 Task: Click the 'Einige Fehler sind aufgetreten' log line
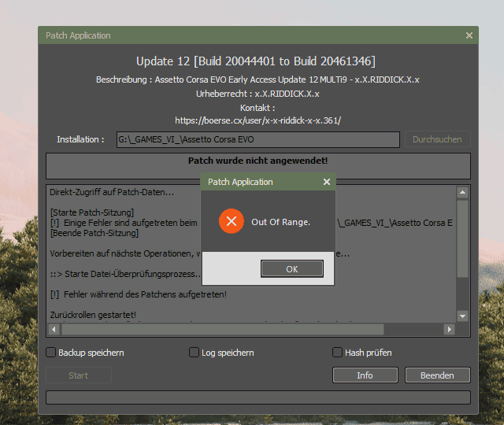(124, 223)
